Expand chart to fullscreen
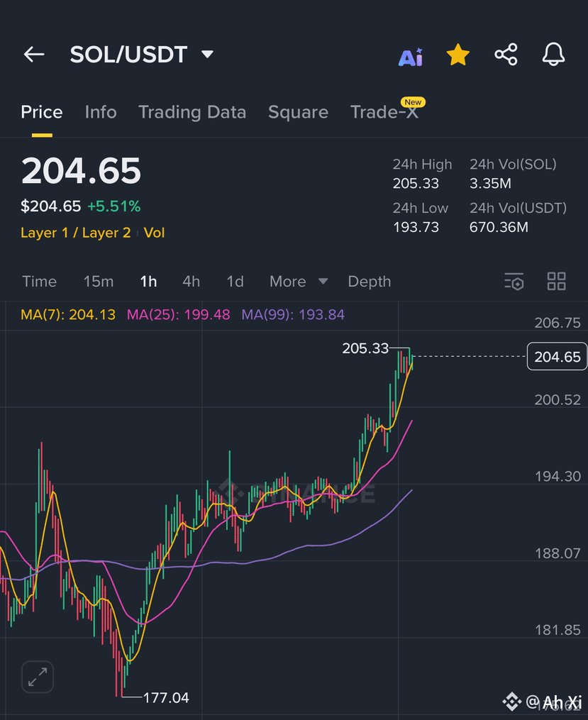Image resolution: width=588 pixels, height=720 pixels. [38, 677]
